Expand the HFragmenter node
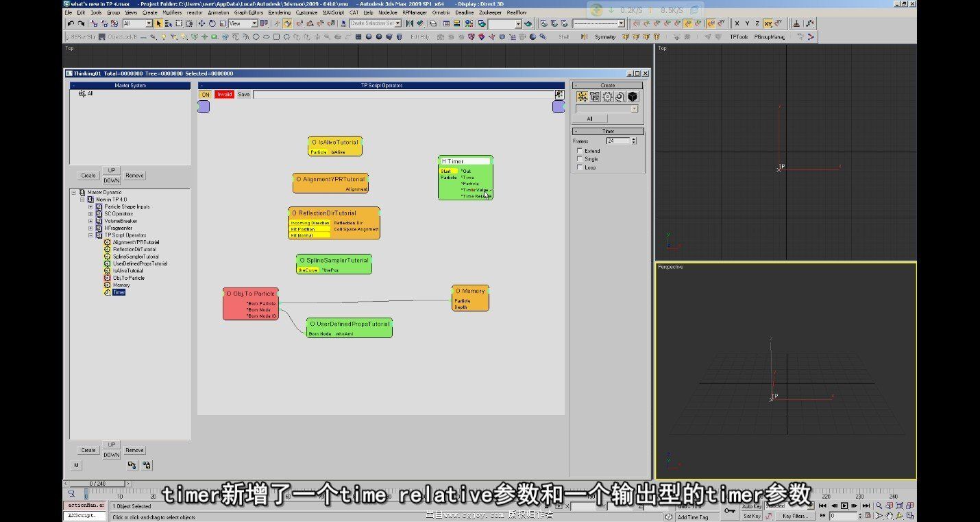 pos(90,228)
